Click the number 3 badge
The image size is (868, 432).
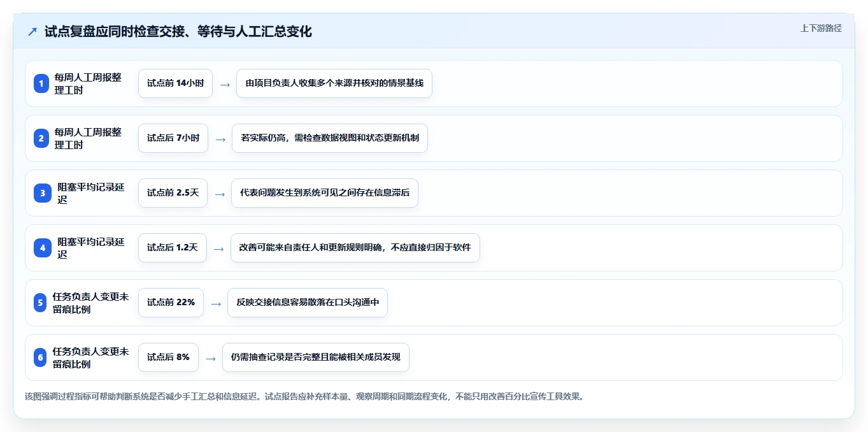coord(43,193)
